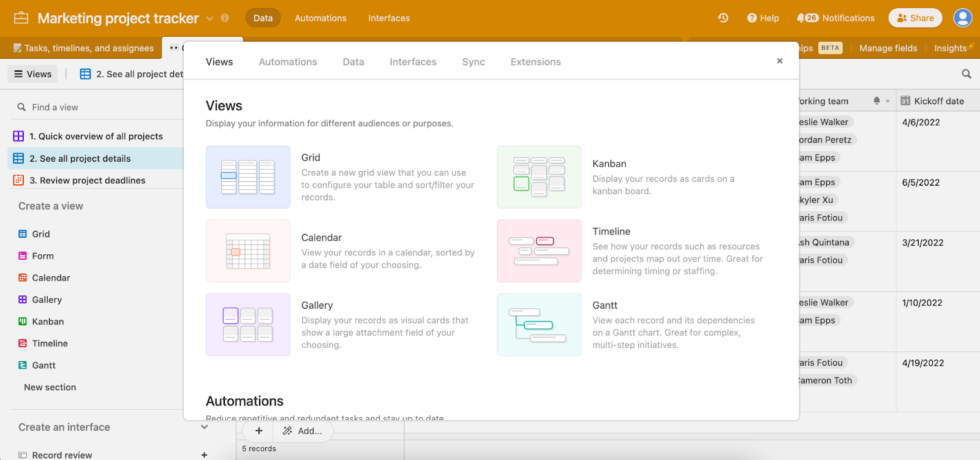Select Data tab in dialog

coord(353,62)
